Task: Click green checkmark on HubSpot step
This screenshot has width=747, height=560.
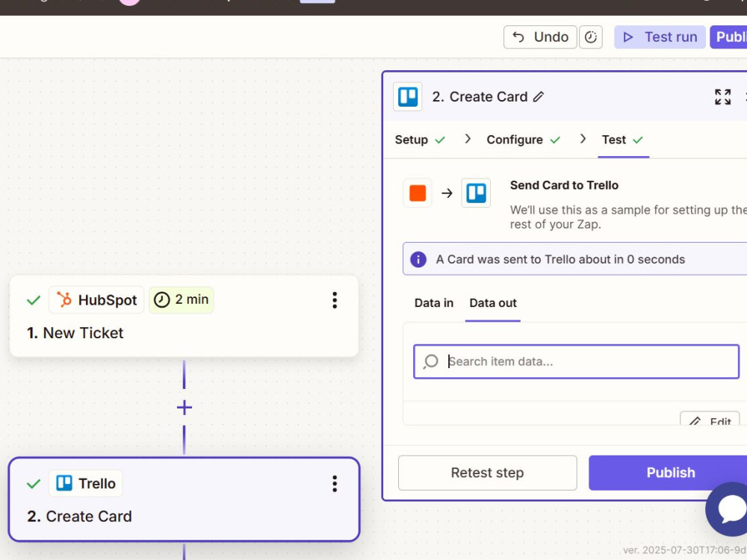Action: click(34, 300)
